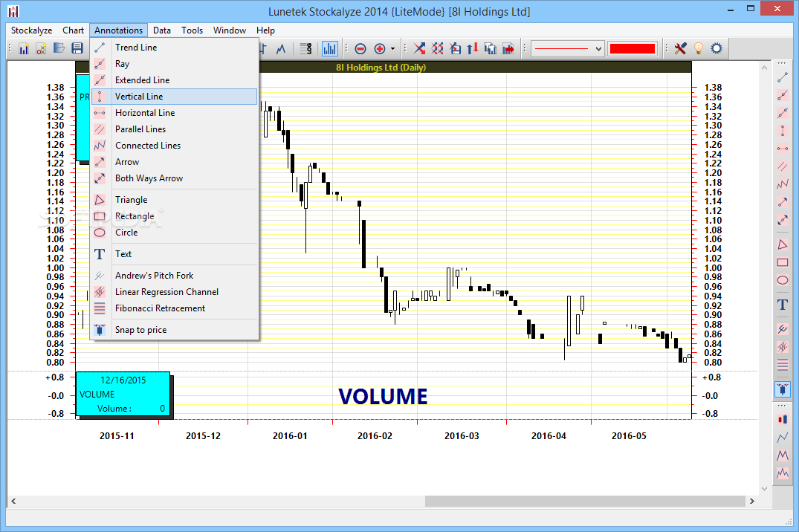Image resolution: width=799 pixels, height=532 pixels.
Task: Select Vertical Line tool in right sidebar
Action: click(x=782, y=131)
